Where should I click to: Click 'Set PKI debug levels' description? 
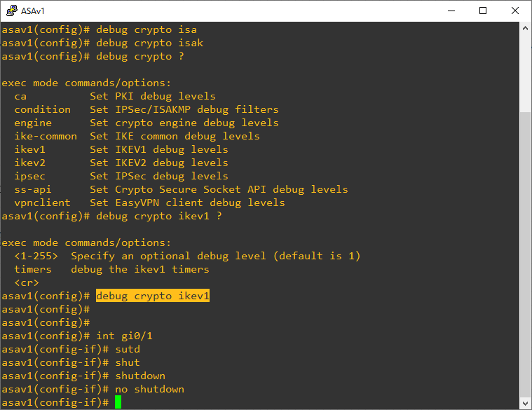(153, 96)
